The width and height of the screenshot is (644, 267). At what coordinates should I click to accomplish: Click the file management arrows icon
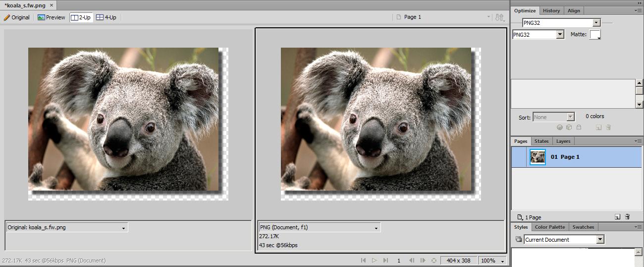coord(500,17)
